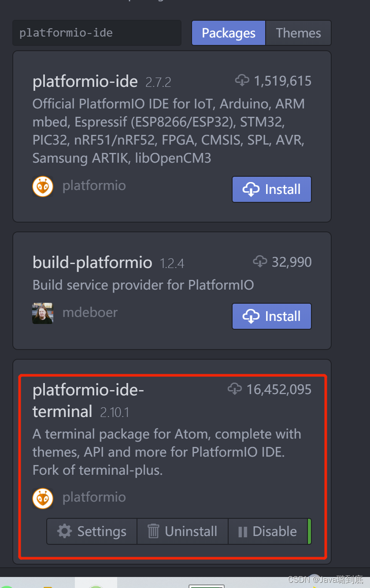370x588 pixels.
Task: Click the platformio avatar in platformio-ide card
Action: [43, 186]
